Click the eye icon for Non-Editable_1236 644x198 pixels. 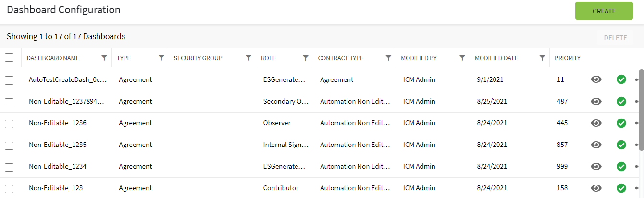tap(596, 123)
